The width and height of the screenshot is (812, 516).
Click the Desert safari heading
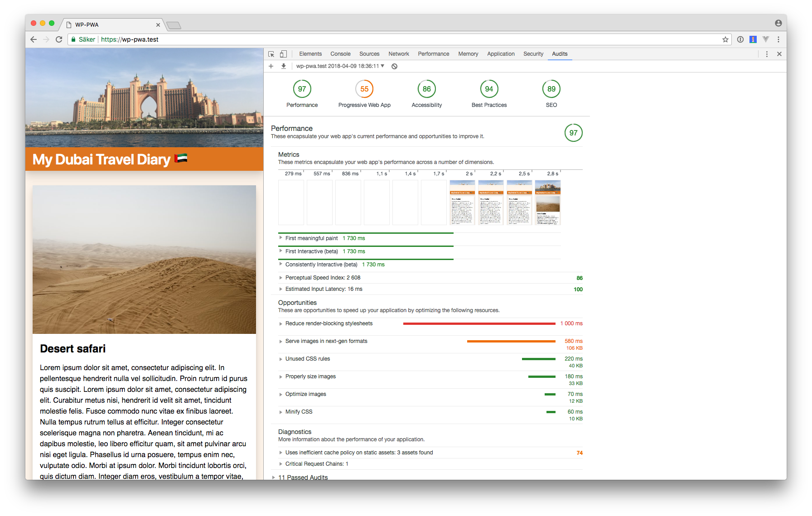[72, 348]
